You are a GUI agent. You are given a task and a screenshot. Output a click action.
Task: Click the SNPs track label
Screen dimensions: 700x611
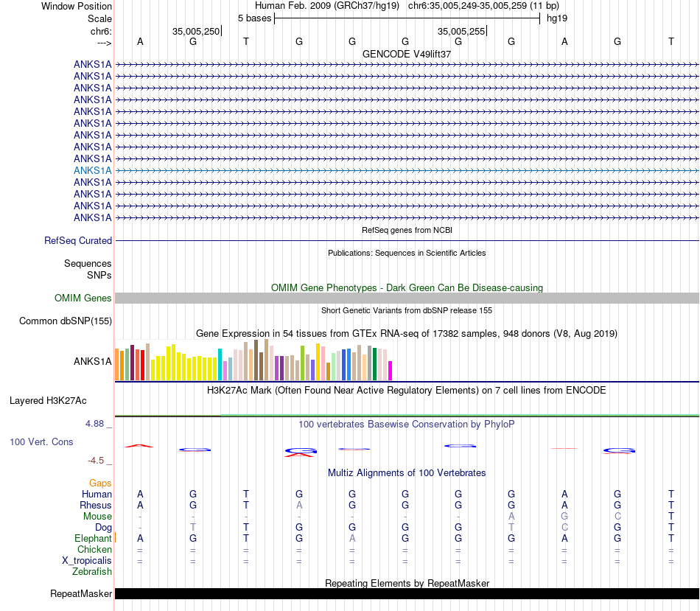pyautogui.click(x=99, y=275)
